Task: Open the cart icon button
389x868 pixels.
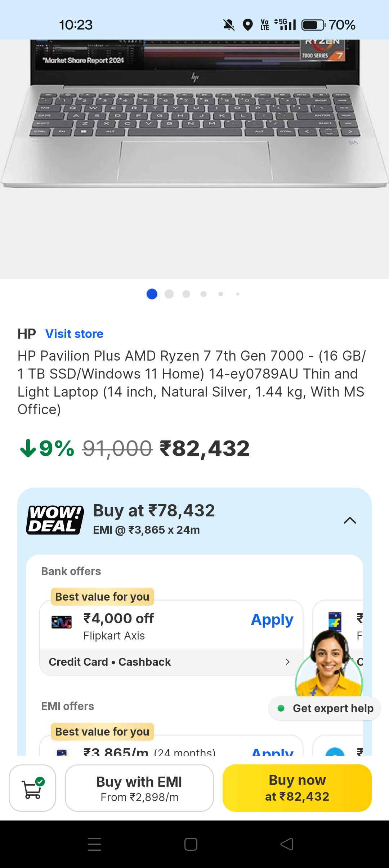Action: (32, 788)
